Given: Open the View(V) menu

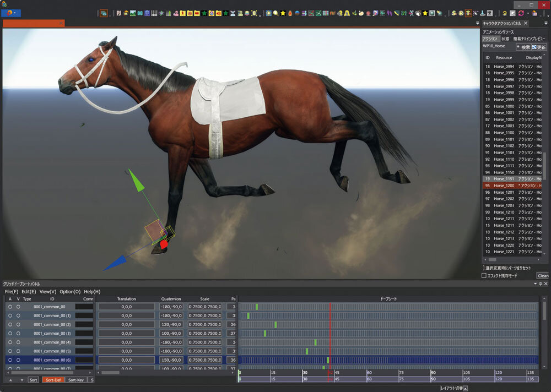Looking at the screenshot, I should point(48,292).
